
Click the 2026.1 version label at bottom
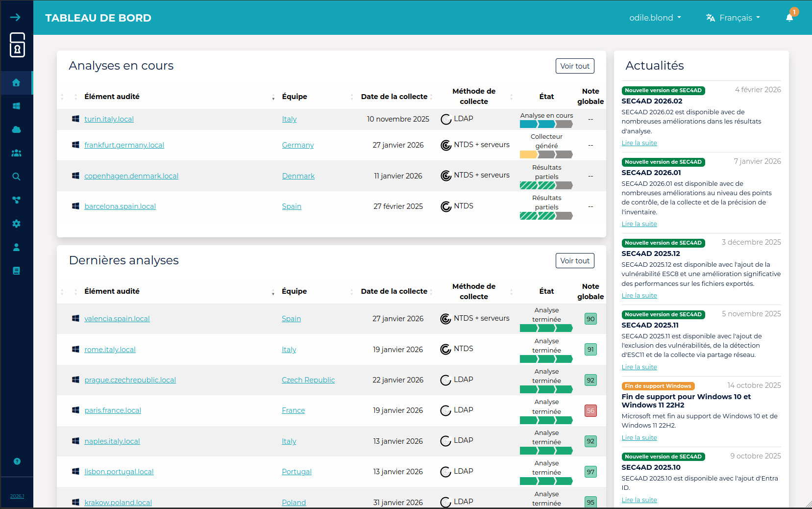pyautogui.click(x=17, y=496)
